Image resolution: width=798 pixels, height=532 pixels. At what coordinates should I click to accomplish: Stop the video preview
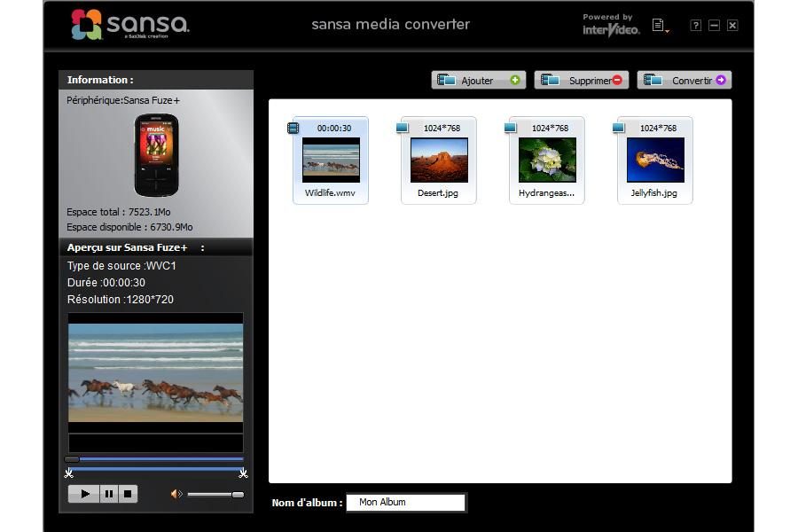point(128,494)
